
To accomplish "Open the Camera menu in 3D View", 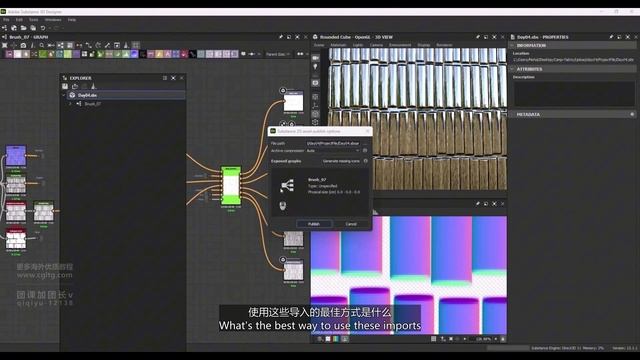I will click(x=376, y=45).
